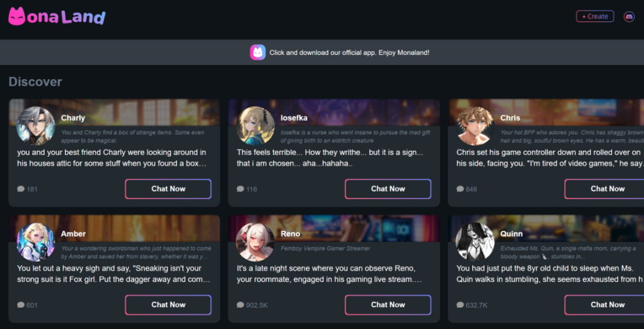Screen dimensions: 644x329
Task: Select Quinn's avatar image
Action: pyautogui.click(x=475, y=241)
